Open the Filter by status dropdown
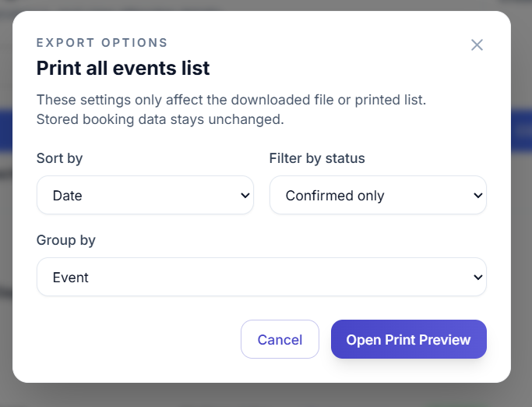 [x=378, y=195]
